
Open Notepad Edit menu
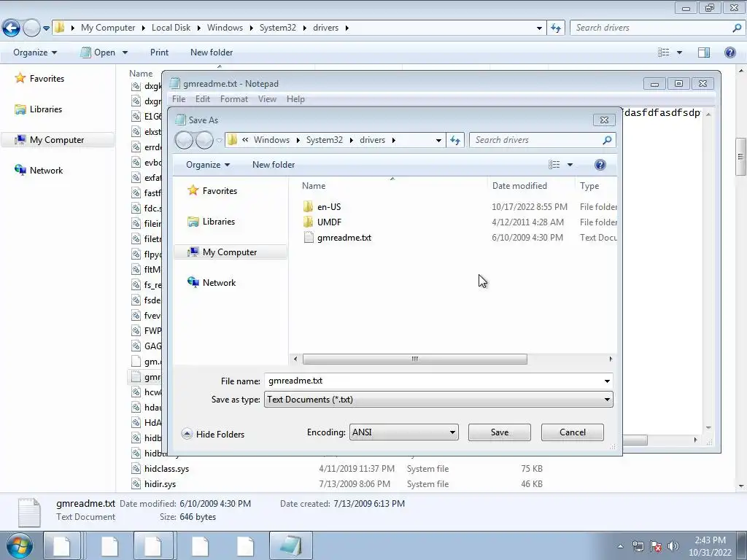point(203,99)
